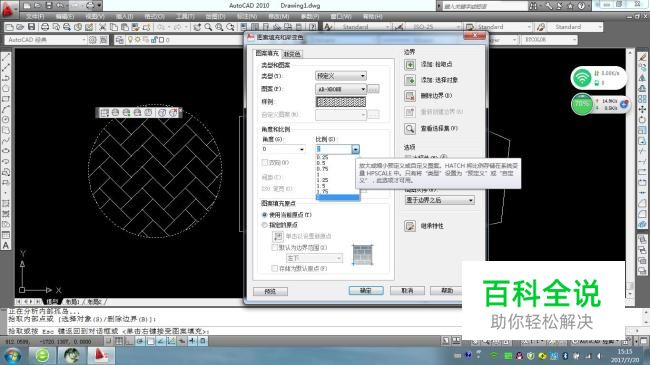Click the Add Pick Points boundary icon
Screen dimensions: 650x365
pos(410,64)
